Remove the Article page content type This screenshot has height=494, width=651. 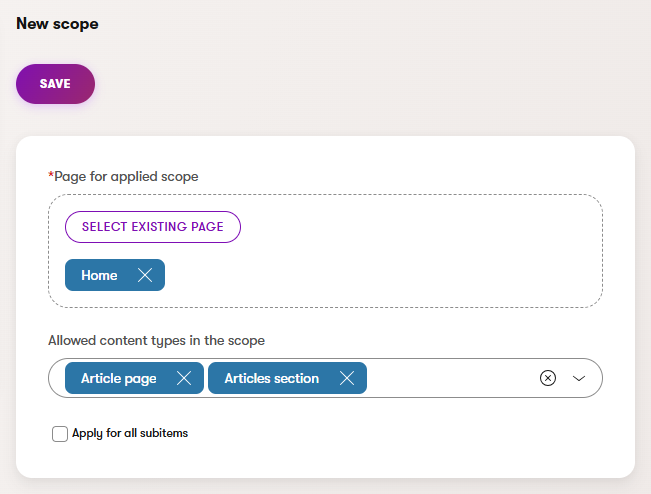(x=184, y=378)
